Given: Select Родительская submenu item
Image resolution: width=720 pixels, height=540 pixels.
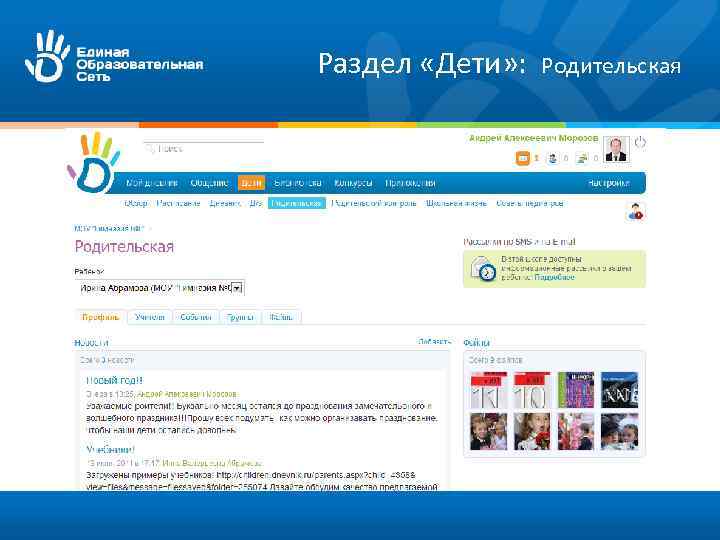Looking at the screenshot, I should pyautogui.click(x=297, y=203).
